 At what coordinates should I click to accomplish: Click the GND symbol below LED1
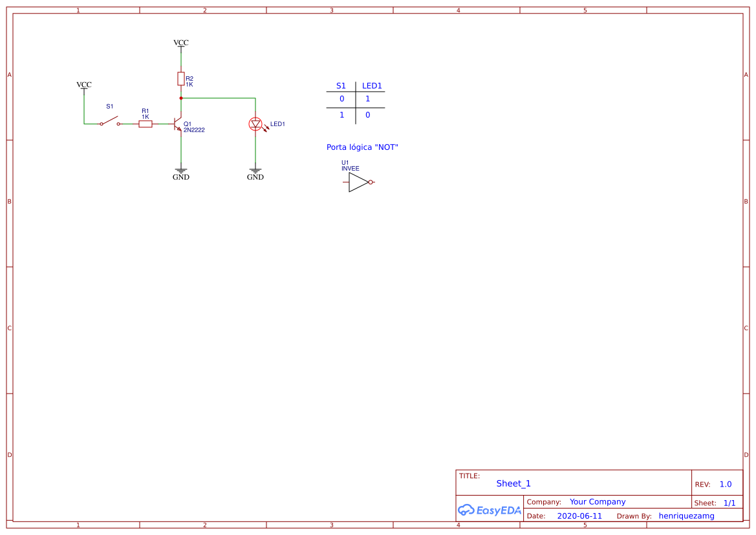coord(255,171)
